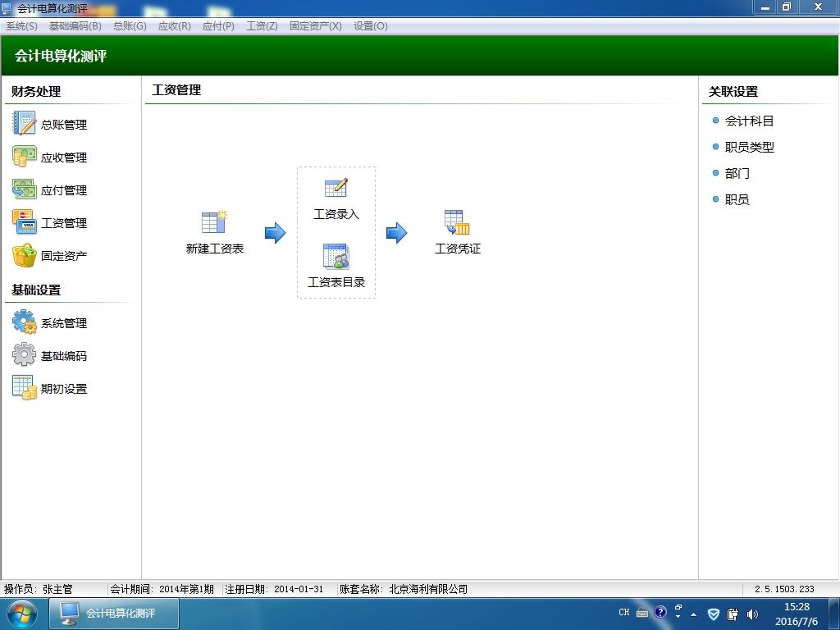Click volume speaker tray icon
This screenshot has width=840, height=630.
[752, 614]
